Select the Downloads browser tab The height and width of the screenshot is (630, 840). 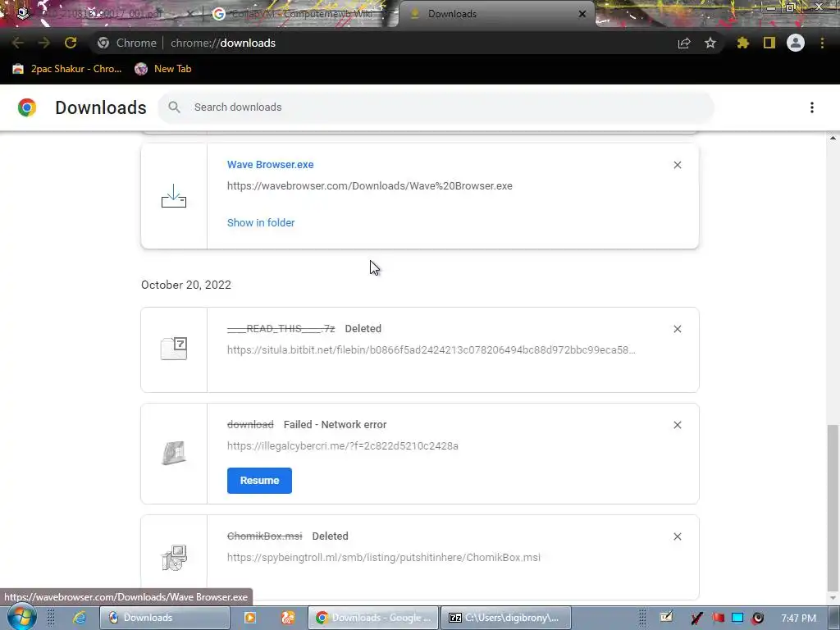click(497, 14)
